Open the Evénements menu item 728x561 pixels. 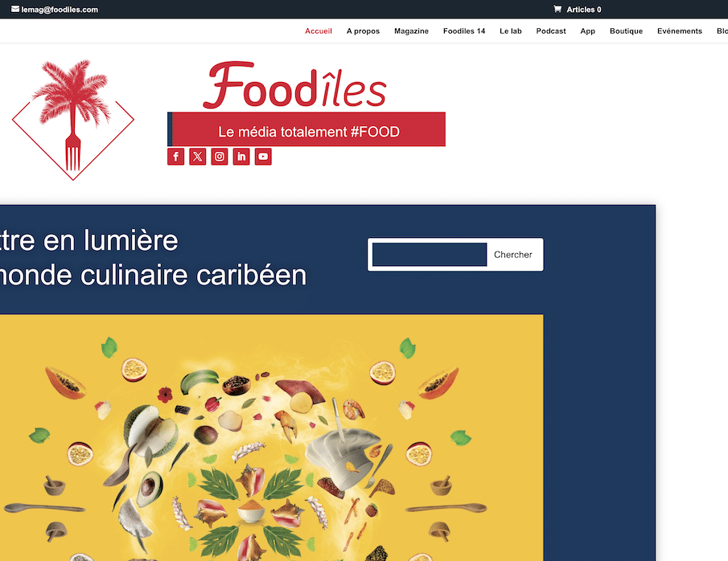679,31
